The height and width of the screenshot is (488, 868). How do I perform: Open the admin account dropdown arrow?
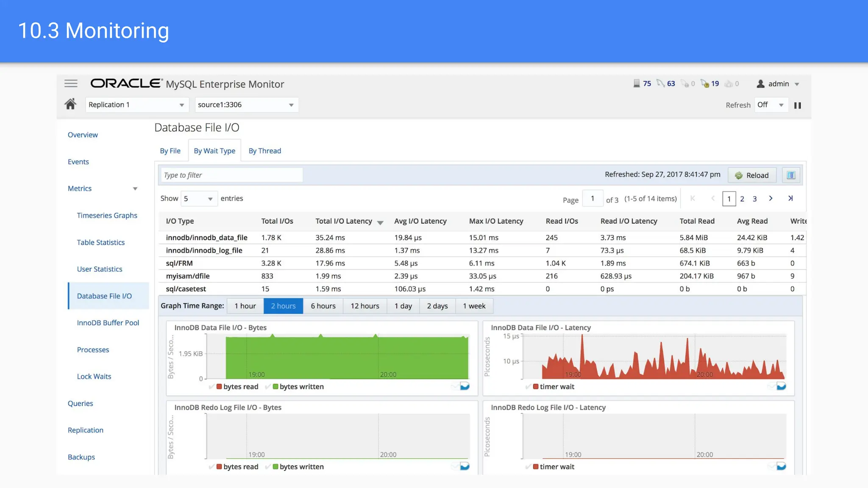797,84
